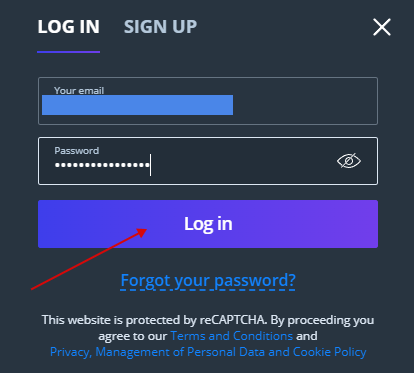This screenshot has height=373, width=414.
Task: Click the Your email field label
Action: pyautogui.click(x=79, y=90)
